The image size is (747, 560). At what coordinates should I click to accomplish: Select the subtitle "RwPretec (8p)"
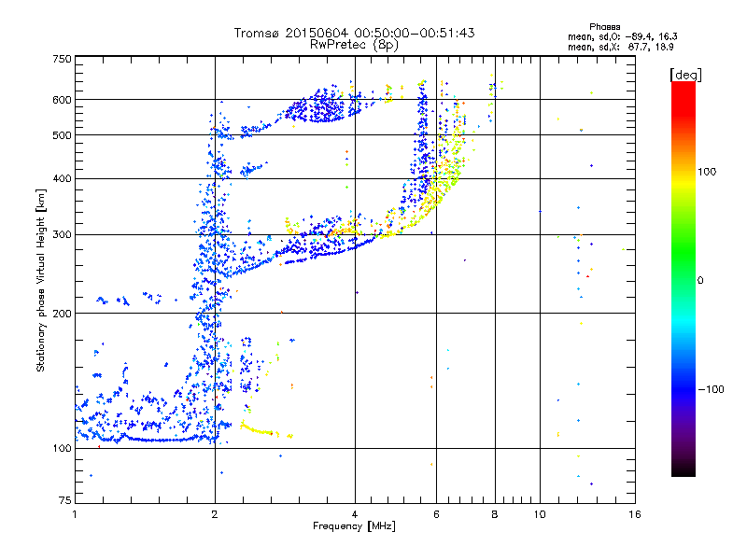354,45
